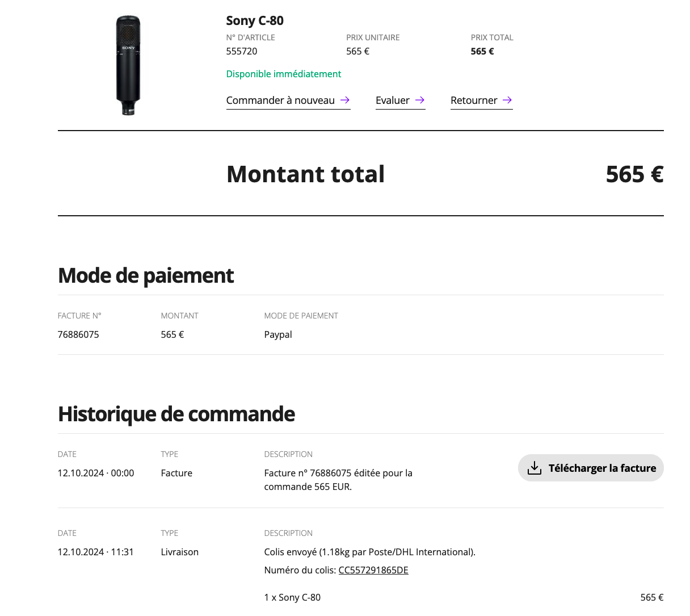Viewport: 690px width, 616px height.
Task: Click the Sony C-80 microphone product image
Action: tap(128, 65)
